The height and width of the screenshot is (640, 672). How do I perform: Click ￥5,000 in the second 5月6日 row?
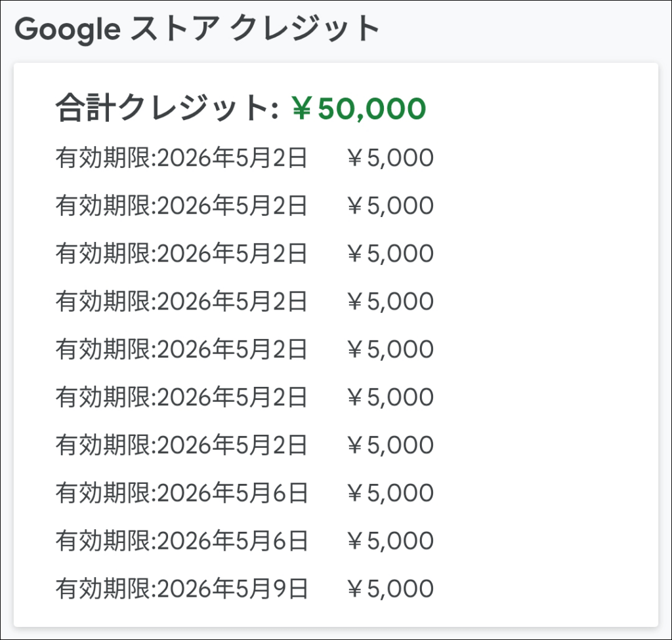[x=390, y=541]
